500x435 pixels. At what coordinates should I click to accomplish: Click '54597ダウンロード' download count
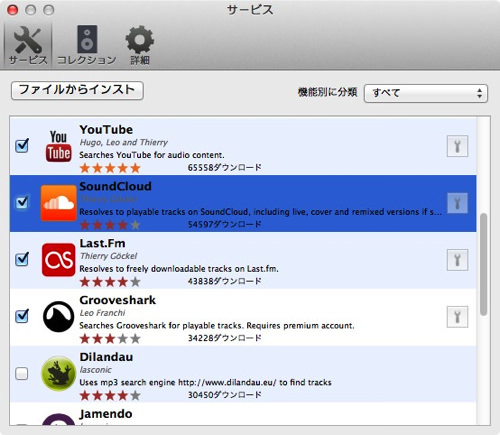(224, 224)
